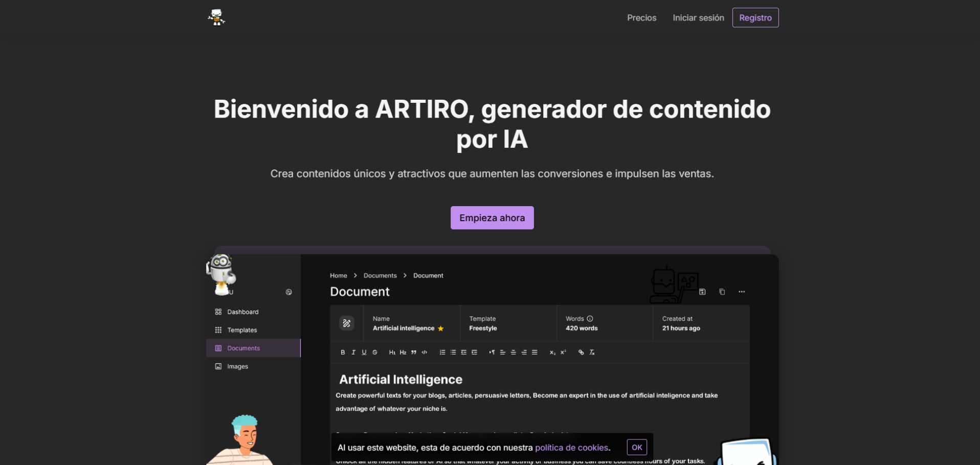Screen dimensions: 980x465
Task: Toggle bold formatting
Action: tap(343, 352)
